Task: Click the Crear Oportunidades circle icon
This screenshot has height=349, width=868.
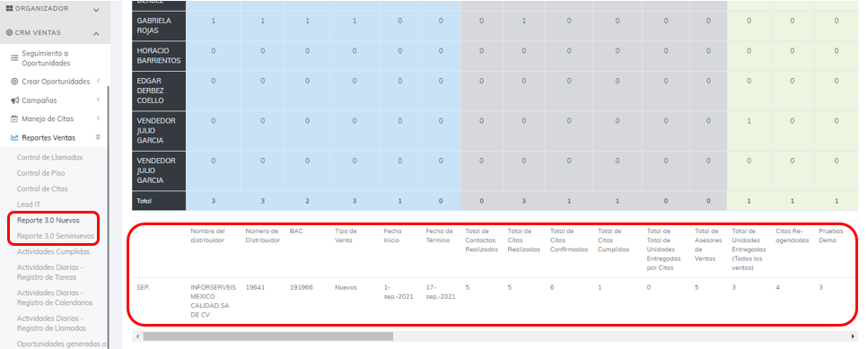Action: point(15,82)
